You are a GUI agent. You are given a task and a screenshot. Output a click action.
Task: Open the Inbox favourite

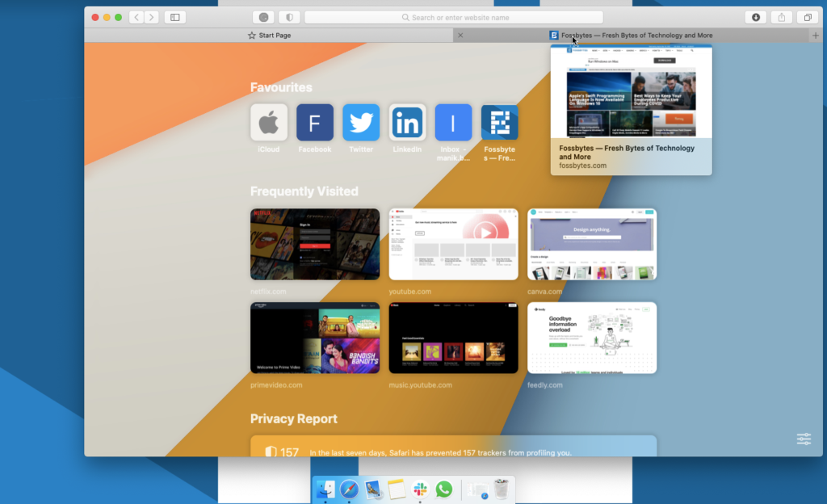[x=454, y=122]
